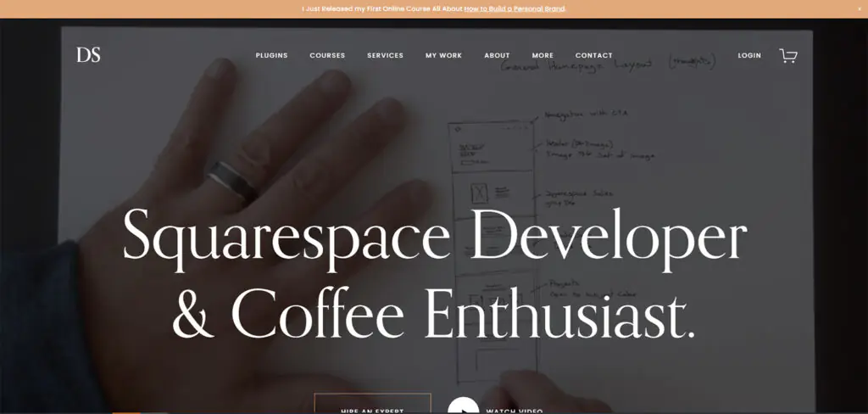Select My Work in navigation

443,55
